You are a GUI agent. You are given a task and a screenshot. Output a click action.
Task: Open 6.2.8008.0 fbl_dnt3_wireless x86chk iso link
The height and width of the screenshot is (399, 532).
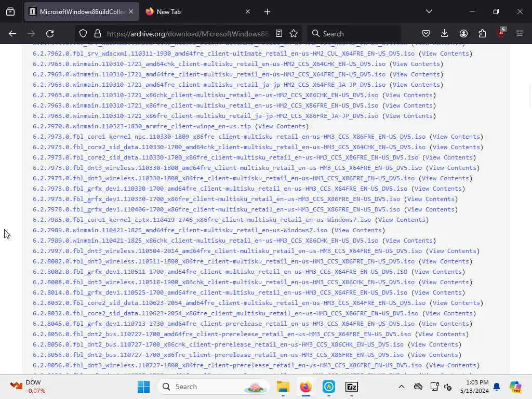[223, 282]
